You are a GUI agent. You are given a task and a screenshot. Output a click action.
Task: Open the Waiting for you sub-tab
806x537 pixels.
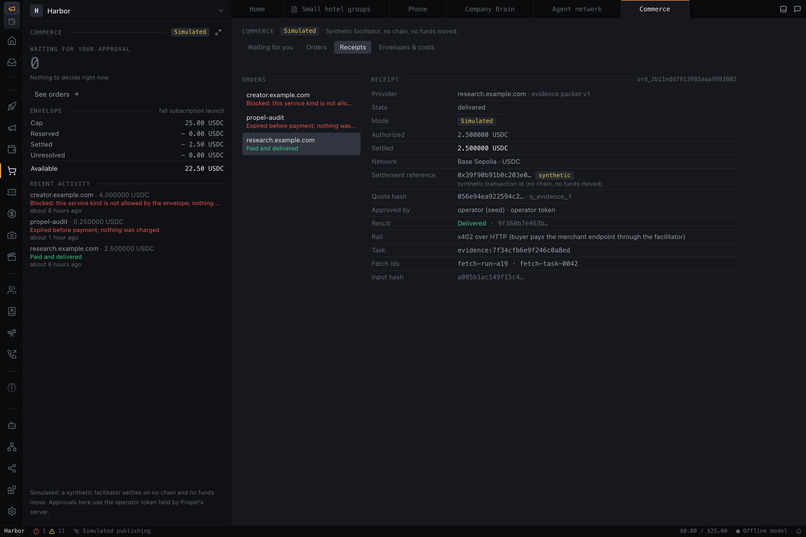coord(270,47)
